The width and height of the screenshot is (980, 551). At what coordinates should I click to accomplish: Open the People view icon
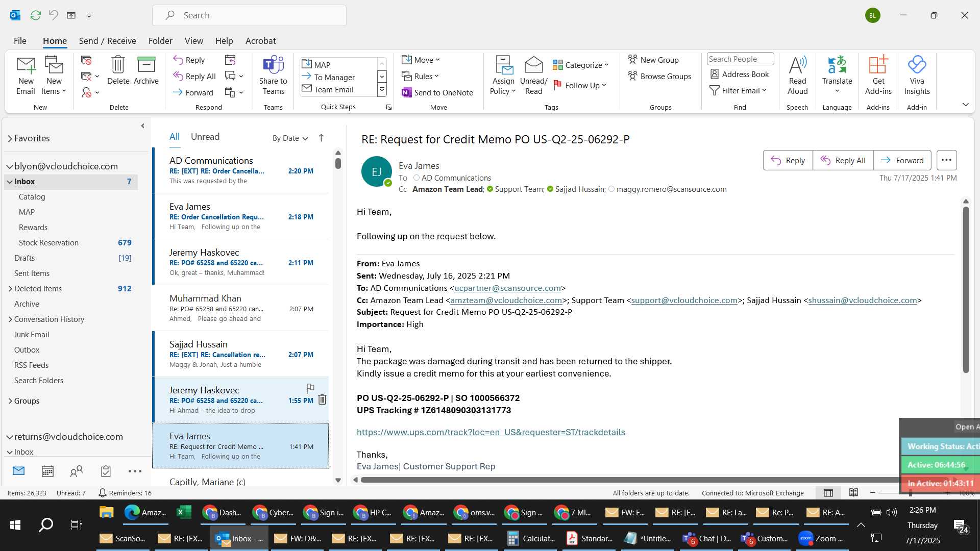point(77,471)
